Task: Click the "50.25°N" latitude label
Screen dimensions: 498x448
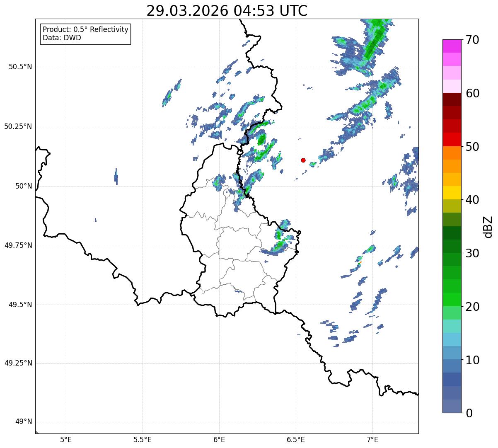Action: (18, 126)
